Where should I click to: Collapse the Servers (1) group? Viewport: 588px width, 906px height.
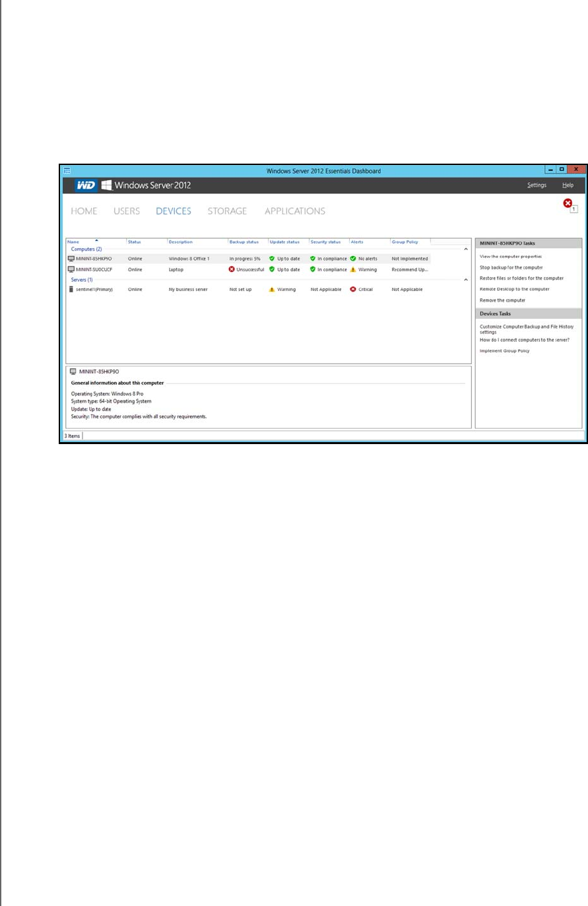coord(466,280)
